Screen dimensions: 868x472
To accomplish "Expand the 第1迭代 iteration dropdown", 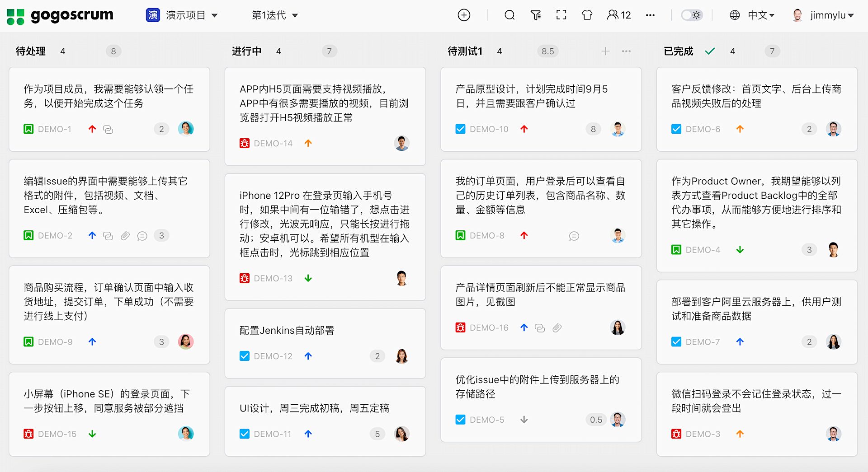I will pos(275,15).
